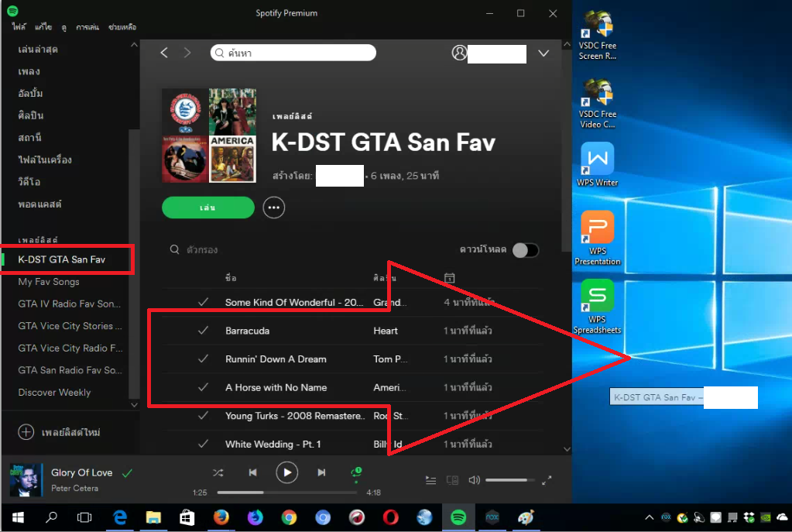The image size is (792, 532).
Task: Launch Microsoft Edge from taskbar
Action: coord(120,517)
